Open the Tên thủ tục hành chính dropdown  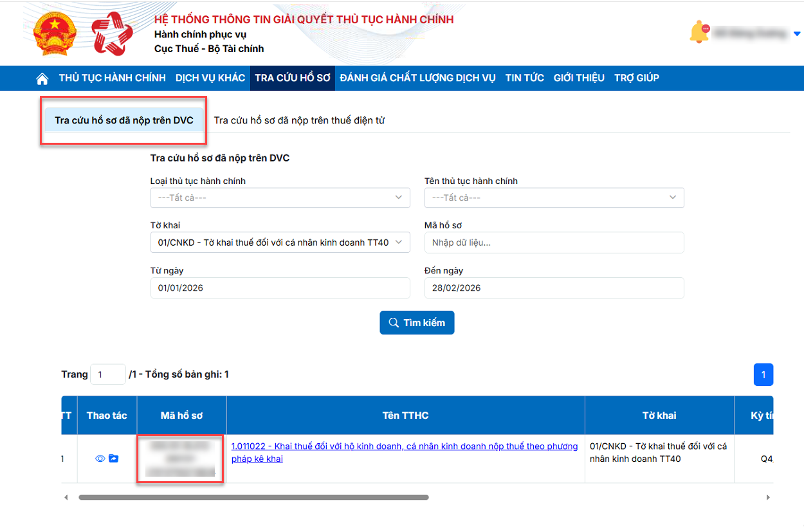coord(554,198)
